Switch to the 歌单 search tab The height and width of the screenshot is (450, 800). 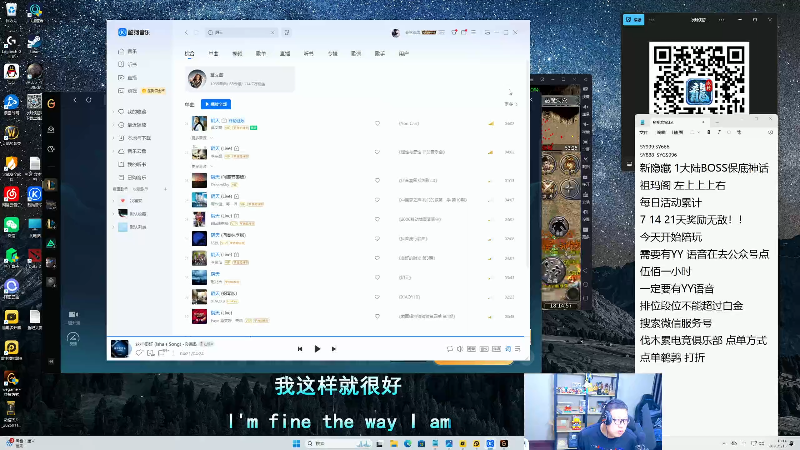[x=261, y=54]
